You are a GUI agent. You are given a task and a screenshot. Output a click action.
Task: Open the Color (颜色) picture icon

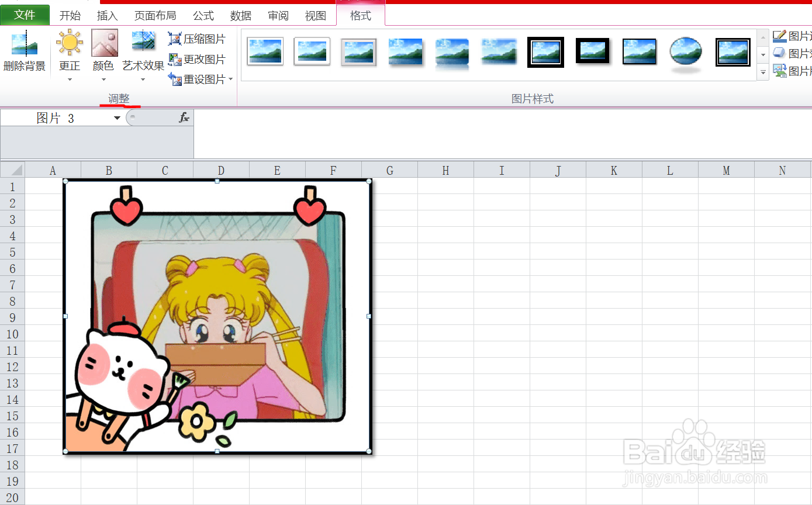click(x=104, y=43)
